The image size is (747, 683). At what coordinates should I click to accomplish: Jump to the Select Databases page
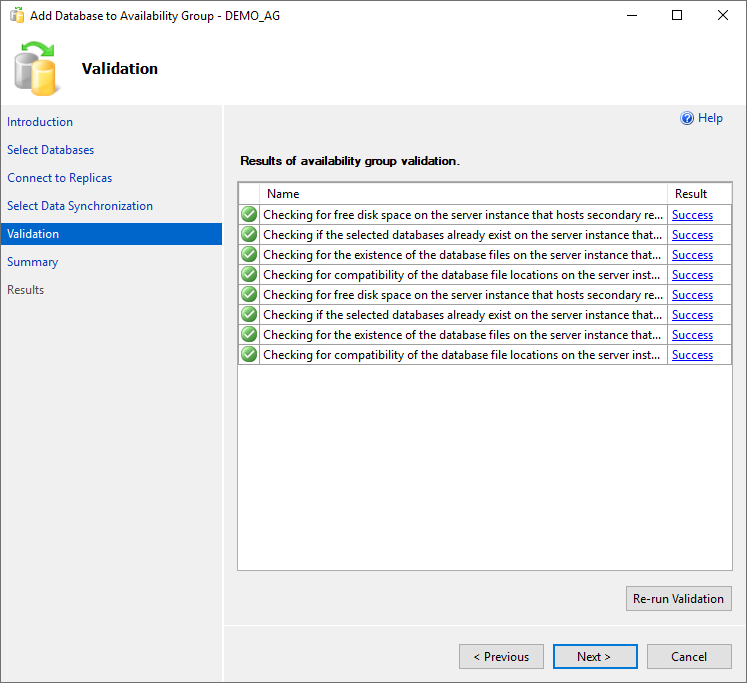coord(51,150)
